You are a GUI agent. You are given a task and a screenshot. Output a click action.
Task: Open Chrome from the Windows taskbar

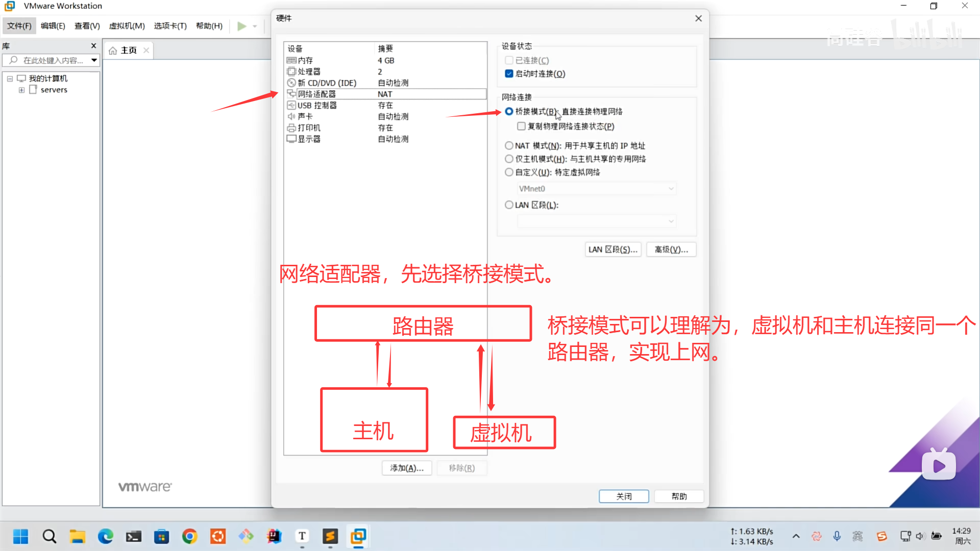190,536
